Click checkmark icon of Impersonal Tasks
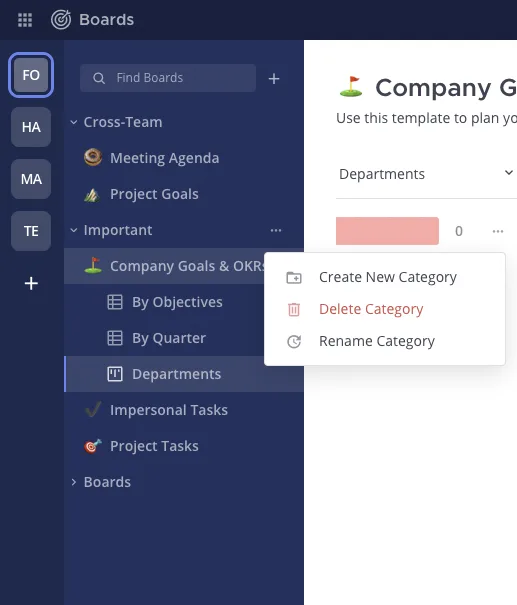The width and height of the screenshot is (517, 605). [93, 409]
